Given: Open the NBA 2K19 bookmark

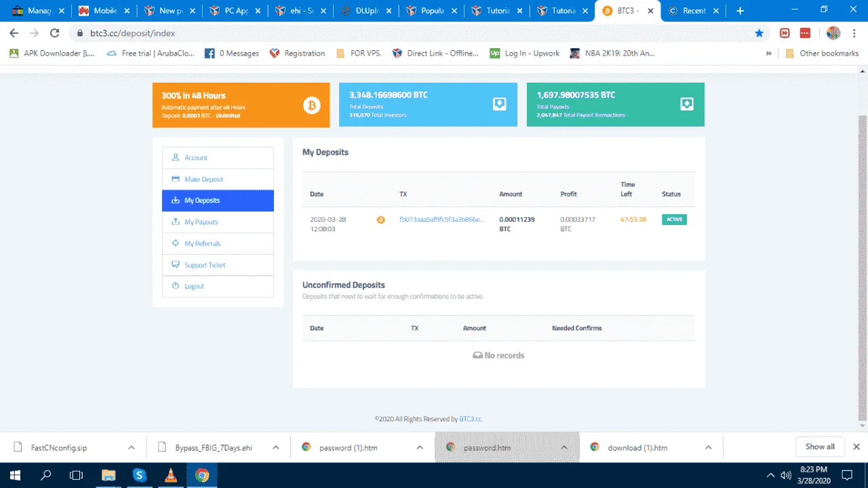Looking at the screenshot, I should (613, 53).
